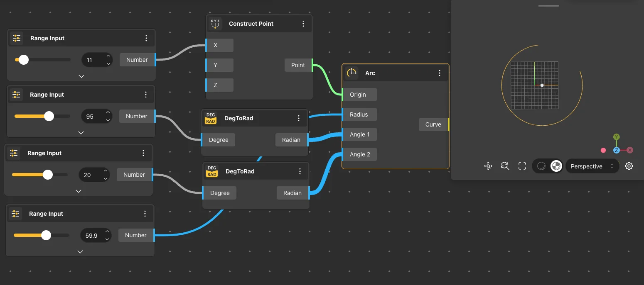This screenshot has width=644, height=285.
Task: Open the Arc node options menu
Action: pyautogui.click(x=440, y=73)
